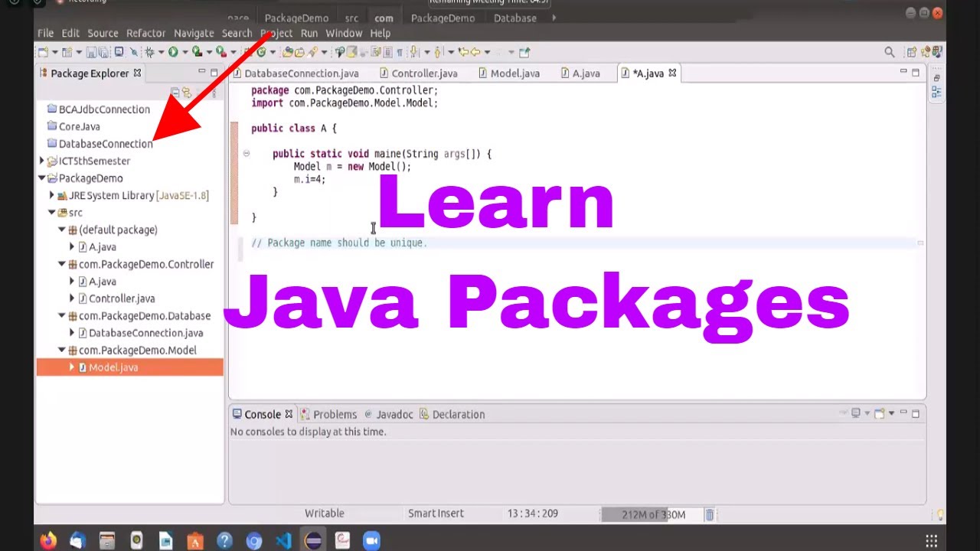
Task: Expand the ICT5thSemester project
Action: 42,161
